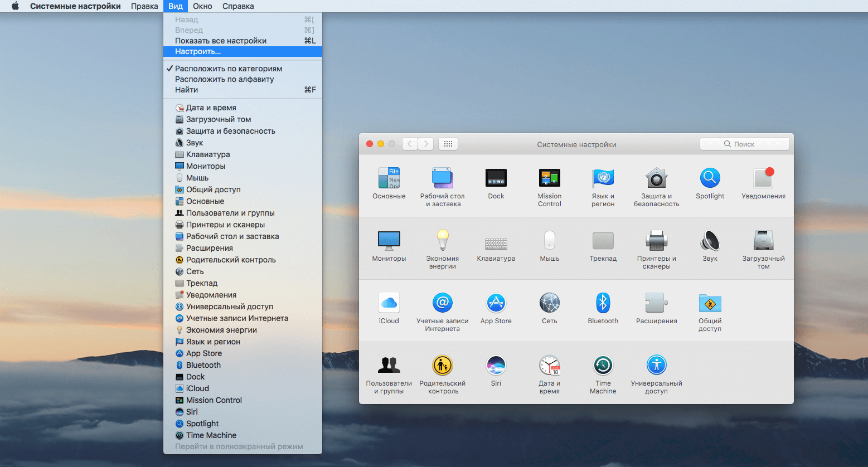Open iCloud icon in preferences window
This screenshot has width=868, height=467.
pos(389,303)
